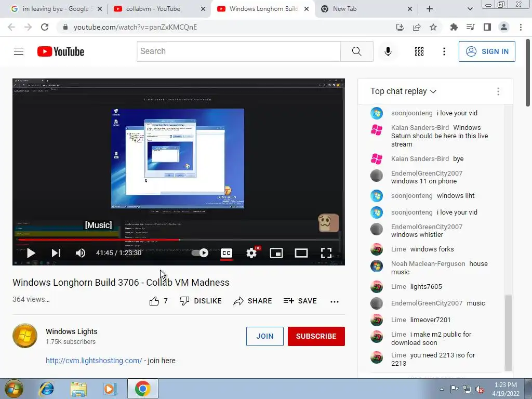Open the cvm.lightshosting.com link
The height and width of the screenshot is (399, 532).
click(94, 361)
